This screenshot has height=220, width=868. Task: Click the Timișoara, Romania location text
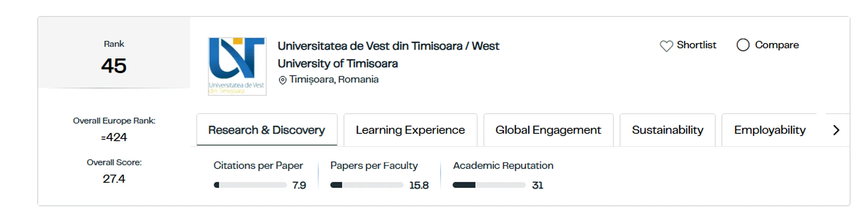[334, 80]
